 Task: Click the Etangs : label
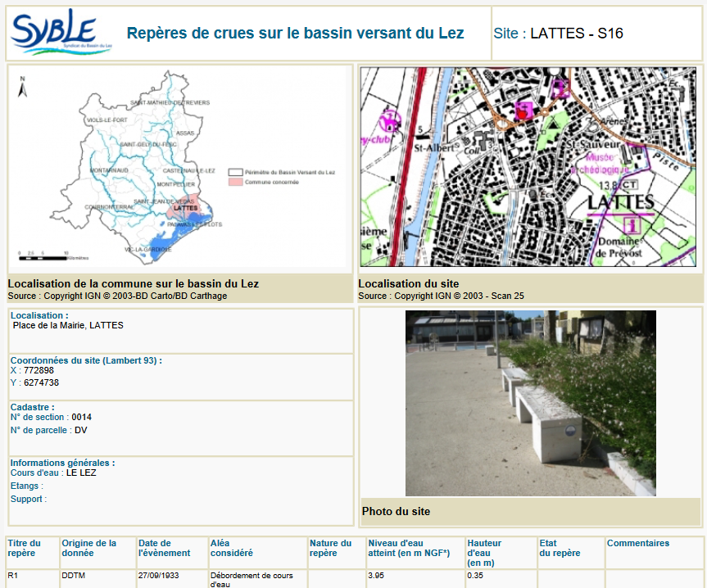point(27,486)
